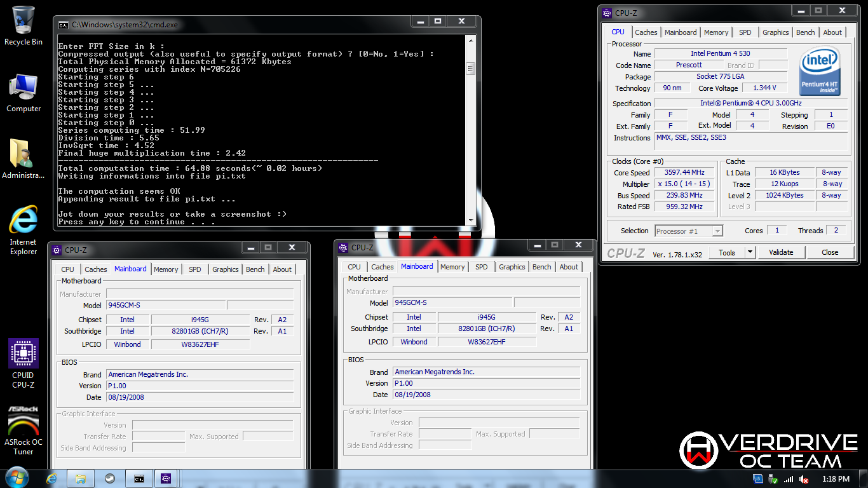This screenshot has width=868, height=488.
Task: Click the cmd.exe scrollbar up arrow
Action: coord(470,42)
